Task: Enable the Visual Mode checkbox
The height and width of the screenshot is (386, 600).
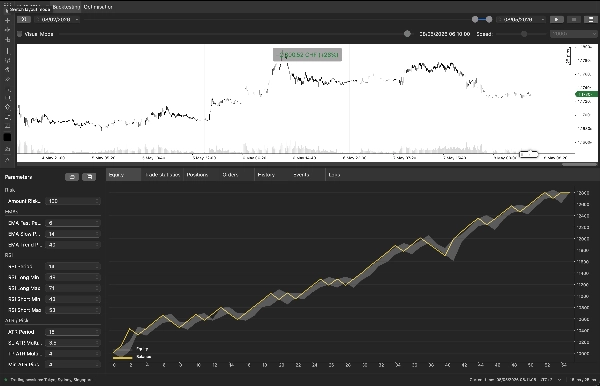Action: point(20,34)
